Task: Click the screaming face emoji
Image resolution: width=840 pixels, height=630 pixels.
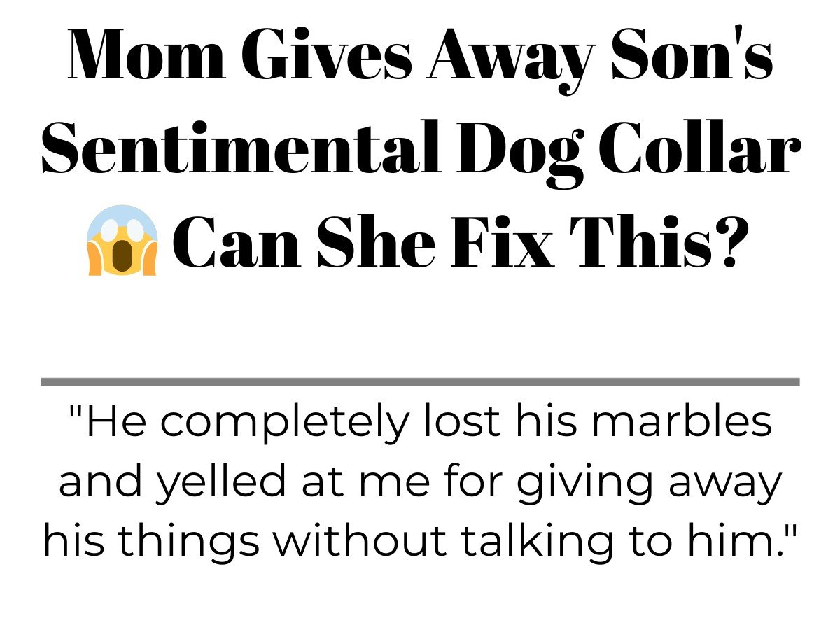Action: 123,240
